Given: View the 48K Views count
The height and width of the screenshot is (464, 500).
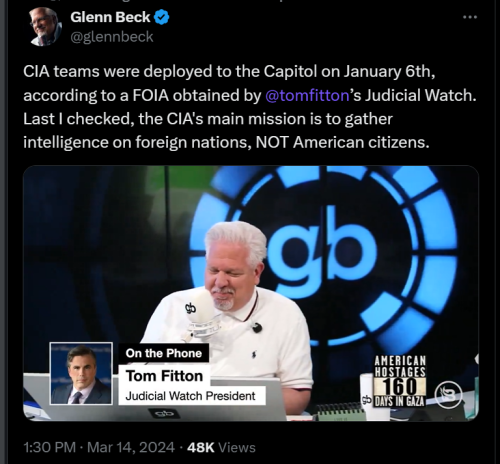Looking at the screenshot, I should point(221,447).
